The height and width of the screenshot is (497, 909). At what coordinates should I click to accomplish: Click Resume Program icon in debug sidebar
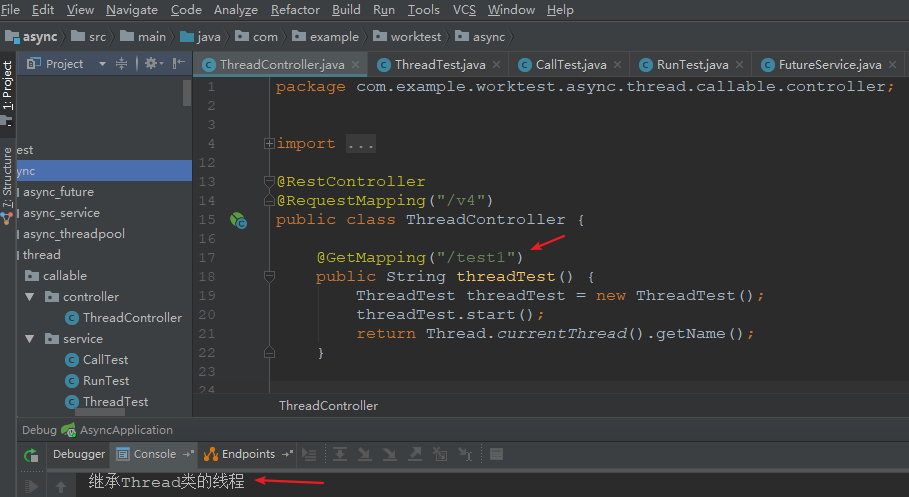[31, 486]
